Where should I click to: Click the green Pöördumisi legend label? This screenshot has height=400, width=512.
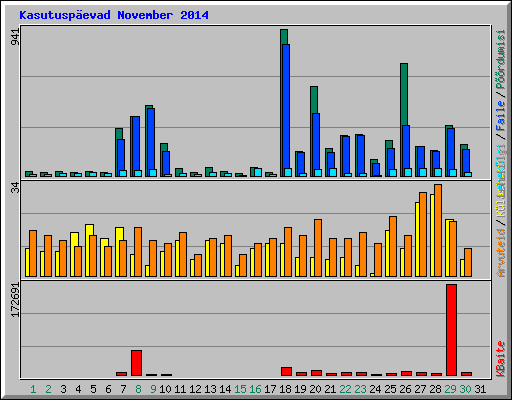501,59
